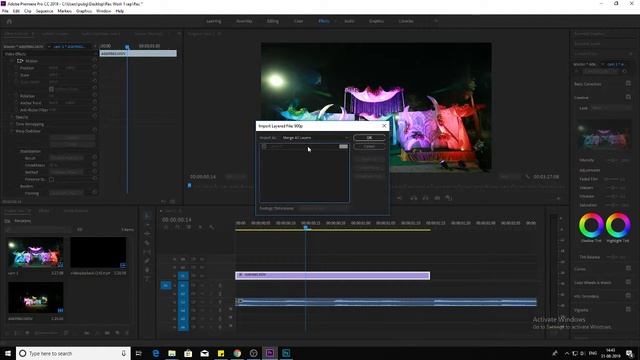Mute audio track A1

pos(202,285)
